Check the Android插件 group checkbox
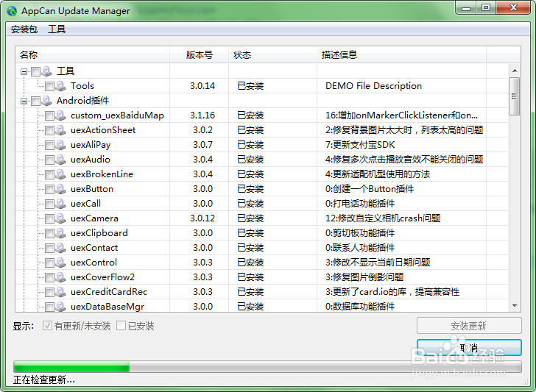The image size is (536, 392). tap(35, 101)
